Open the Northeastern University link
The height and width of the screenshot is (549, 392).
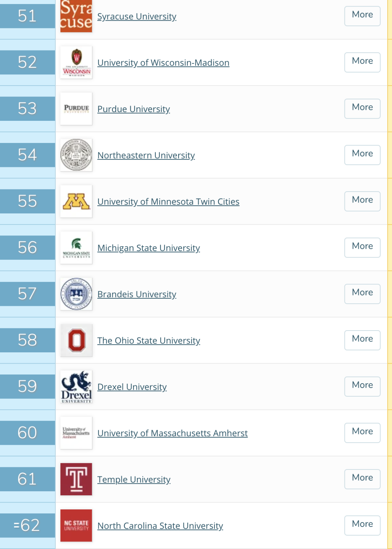pyautogui.click(x=146, y=155)
